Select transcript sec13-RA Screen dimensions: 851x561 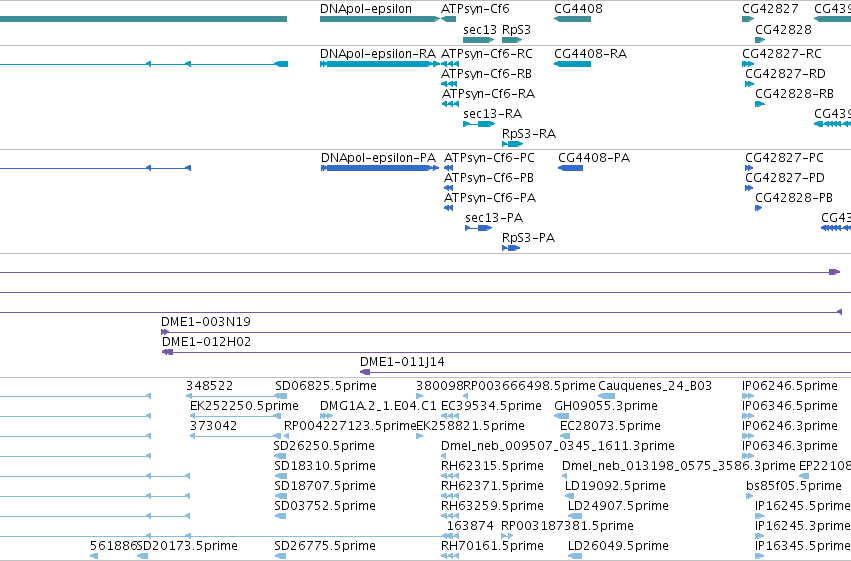(492, 114)
